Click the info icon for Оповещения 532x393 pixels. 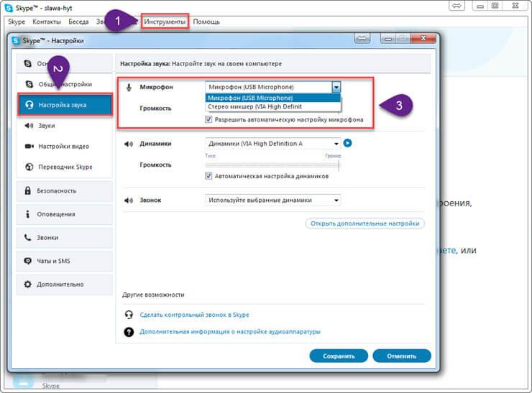click(x=28, y=214)
